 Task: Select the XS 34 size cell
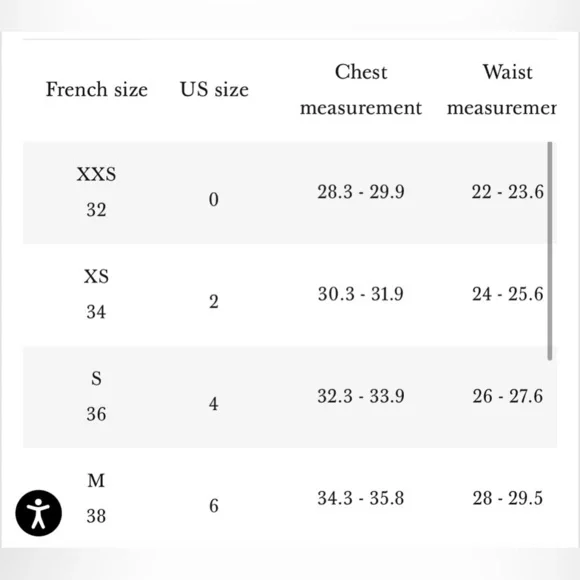96,294
